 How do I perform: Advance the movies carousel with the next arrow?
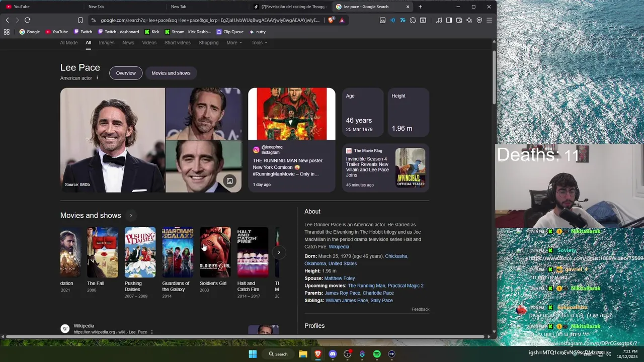point(279,252)
